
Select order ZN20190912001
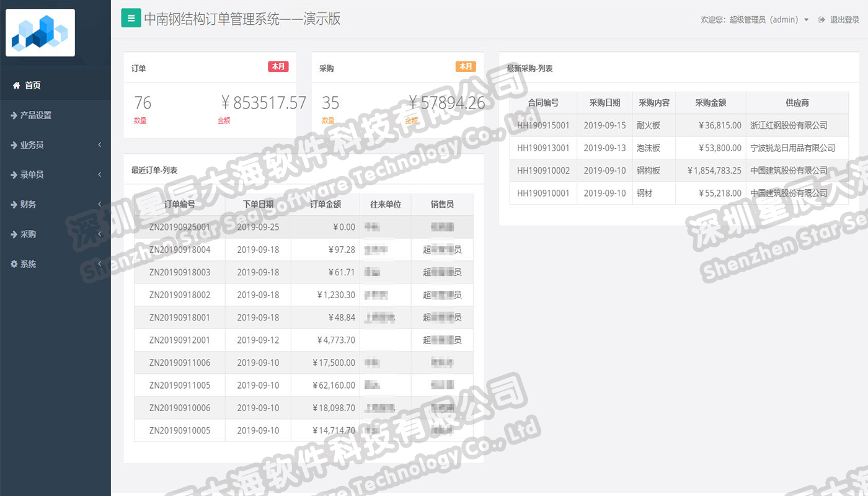(180, 340)
